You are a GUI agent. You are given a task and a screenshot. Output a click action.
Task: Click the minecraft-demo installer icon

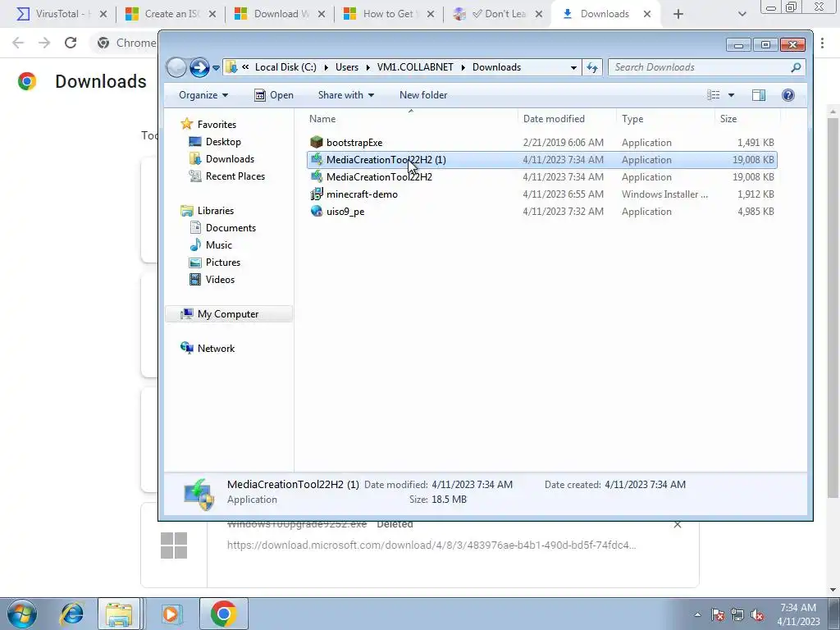(317, 194)
